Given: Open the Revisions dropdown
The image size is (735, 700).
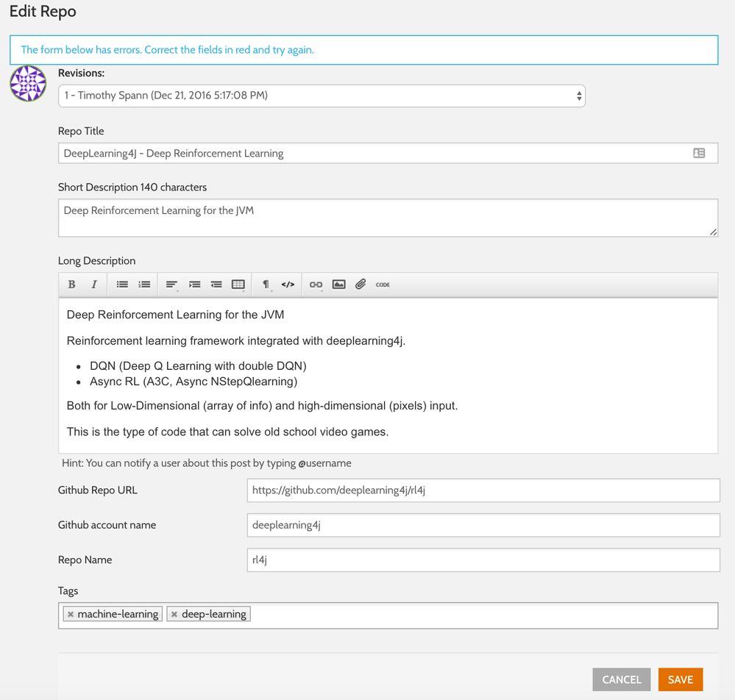Looking at the screenshot, I should point(322,96).
